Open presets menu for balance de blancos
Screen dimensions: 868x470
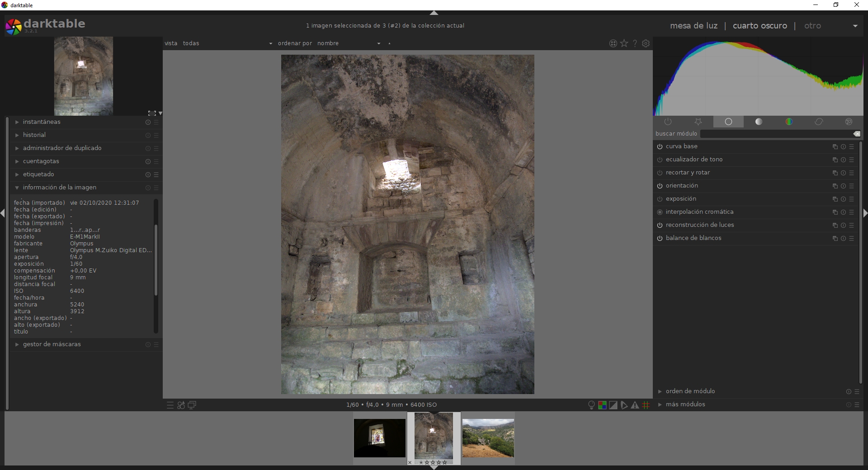(x=851, y=239)
